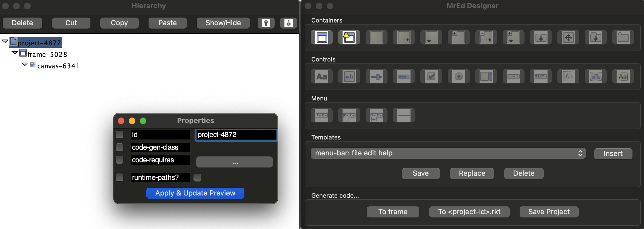The width and height of the screenshot is (644, 229).
Task: Add a radio-box control from palette
Action: [459, 76]
